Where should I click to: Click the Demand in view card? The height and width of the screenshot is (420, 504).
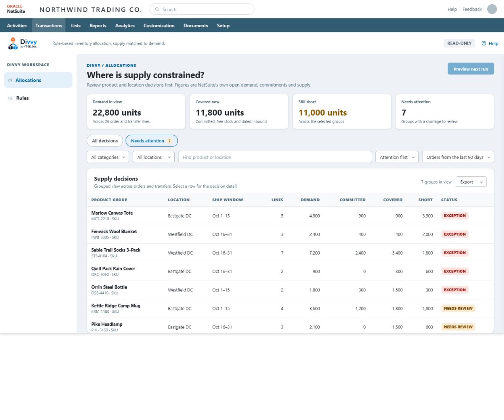136,111
